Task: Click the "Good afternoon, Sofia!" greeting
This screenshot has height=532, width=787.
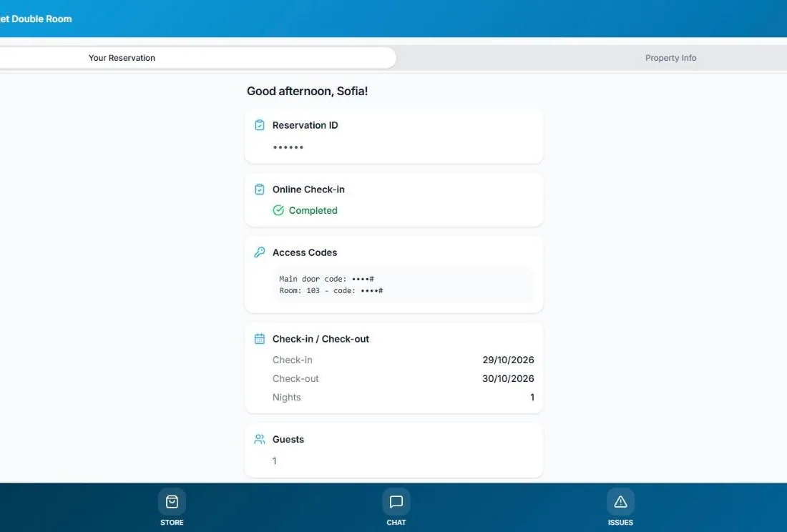Action: 307,92
